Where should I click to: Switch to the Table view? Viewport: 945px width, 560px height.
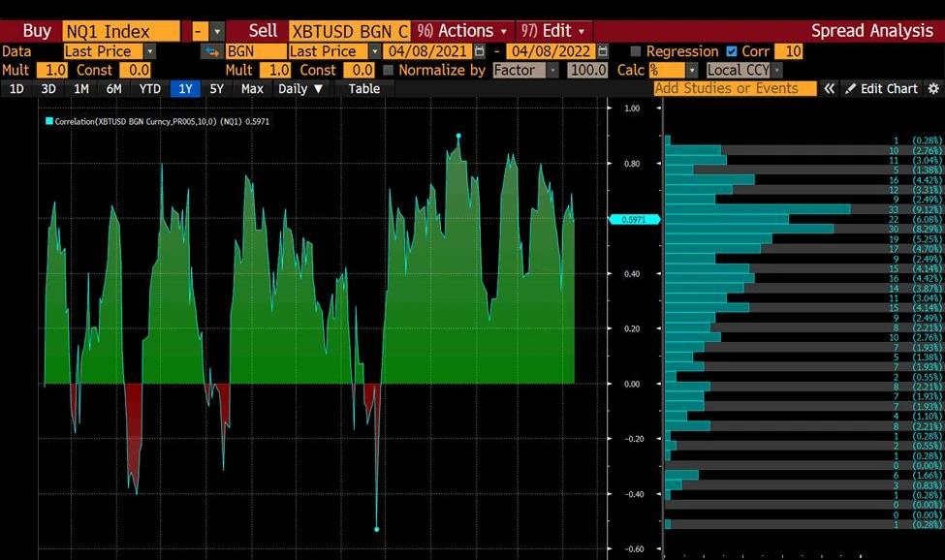point(364,88)
